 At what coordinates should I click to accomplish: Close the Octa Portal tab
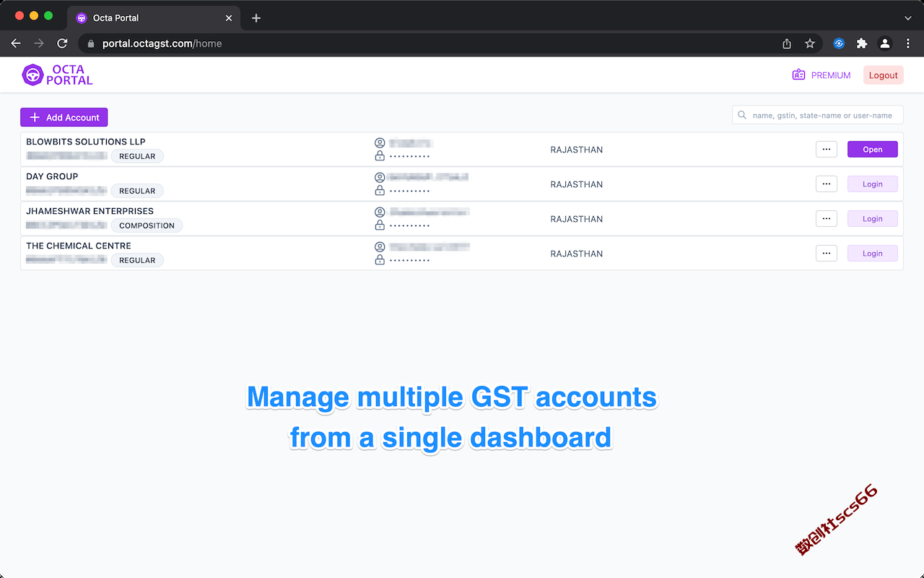(229, 18)
